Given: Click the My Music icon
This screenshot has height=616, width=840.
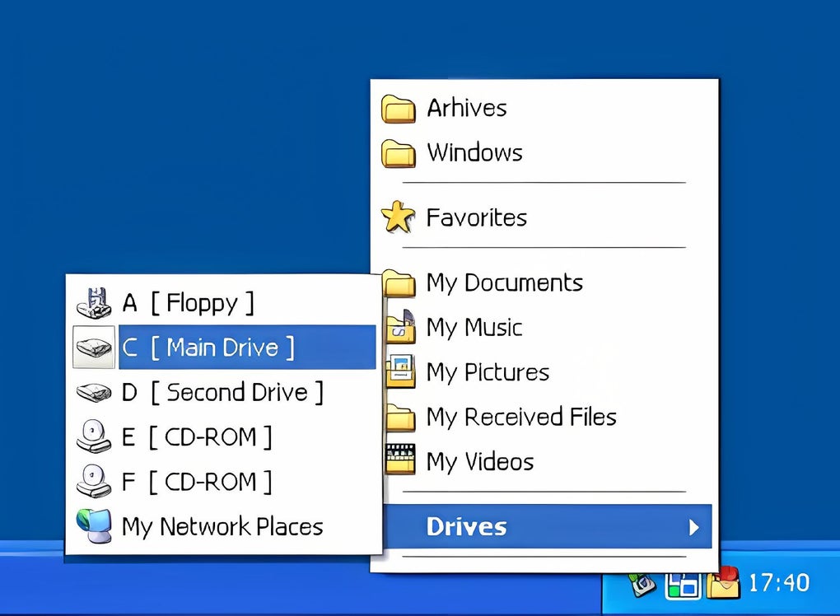Looking at the screenshot, I should 400,327.
